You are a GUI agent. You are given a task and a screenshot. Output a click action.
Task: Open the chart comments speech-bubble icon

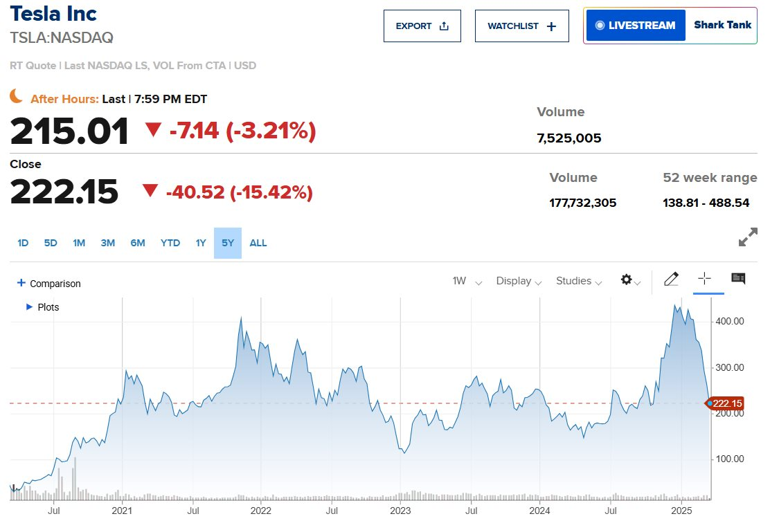pos(738,279)
